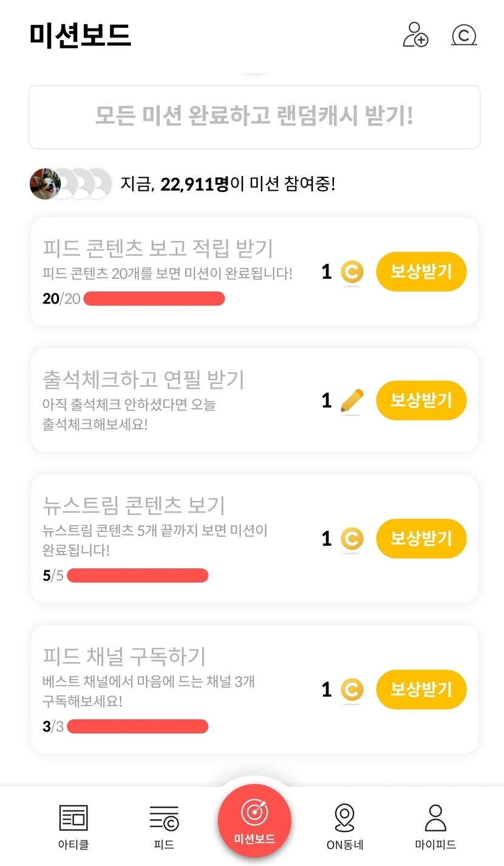Click the 20/20 red progress bar
Viewport: 504px width, 866px height.
[154, 299]
